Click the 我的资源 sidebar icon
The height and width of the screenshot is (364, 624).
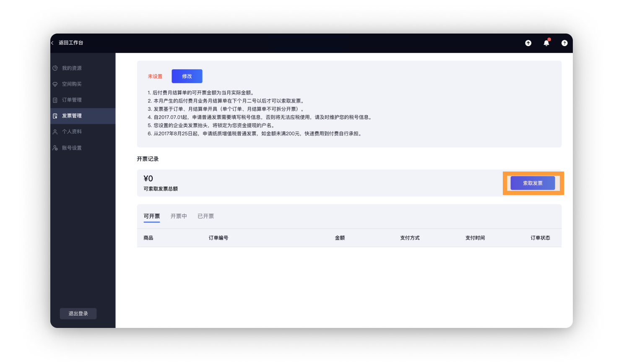[55, 68]
